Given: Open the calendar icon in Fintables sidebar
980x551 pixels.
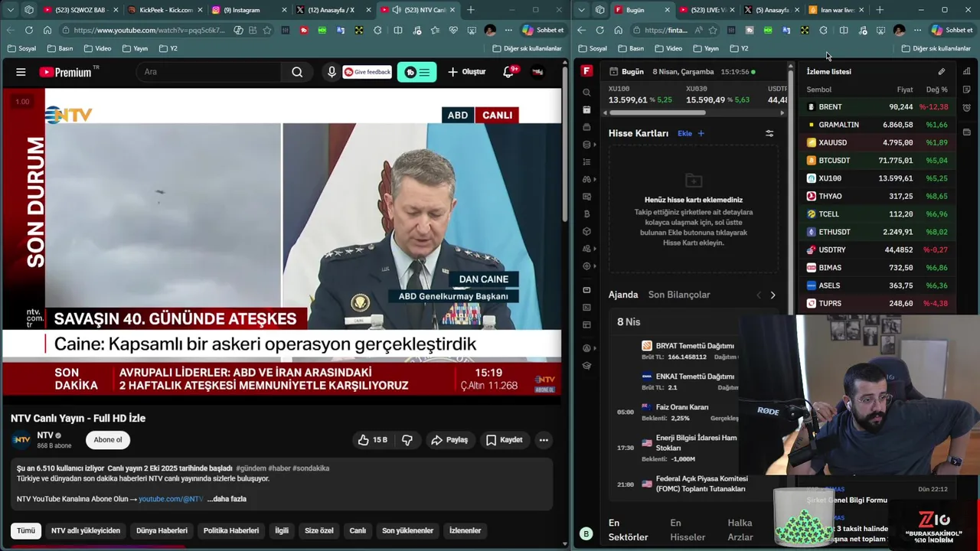Looking at the screenshot, I should coord(586,109).
